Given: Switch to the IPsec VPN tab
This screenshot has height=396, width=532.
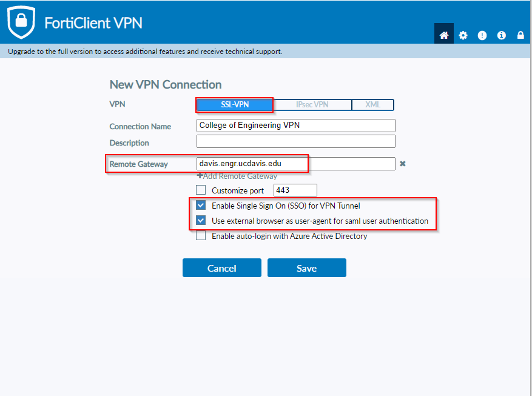Looking at the screenshot, I should click(312, 105).
